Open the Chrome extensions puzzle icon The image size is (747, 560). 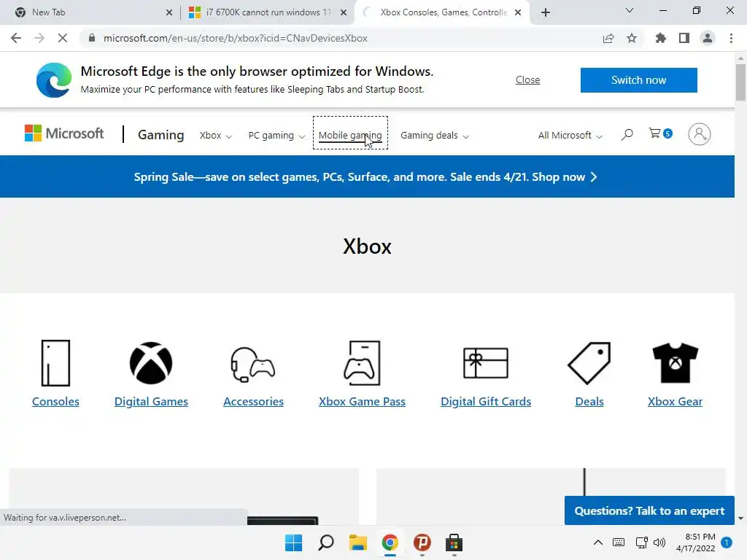tap(660, 38)
